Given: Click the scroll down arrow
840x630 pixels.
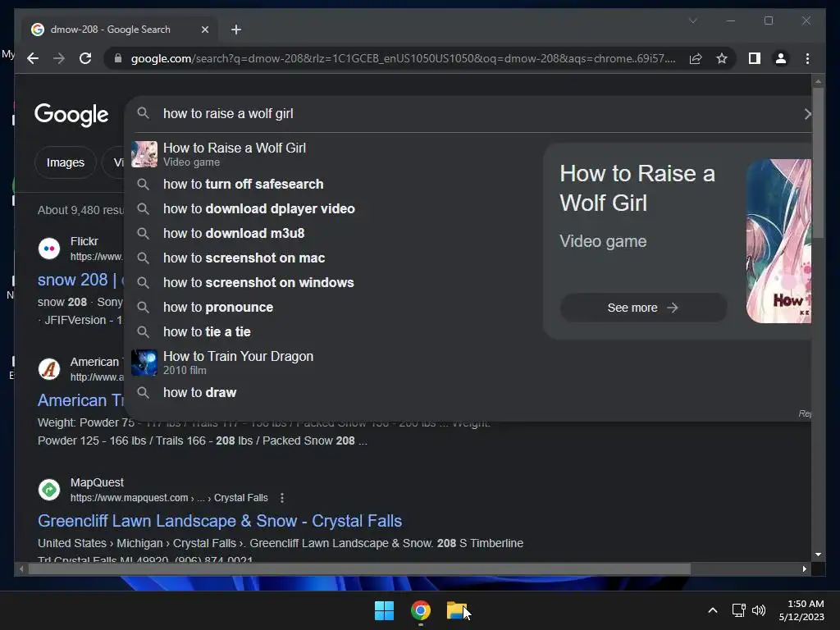Looking at the screenshot, I should tap(818, 555).
